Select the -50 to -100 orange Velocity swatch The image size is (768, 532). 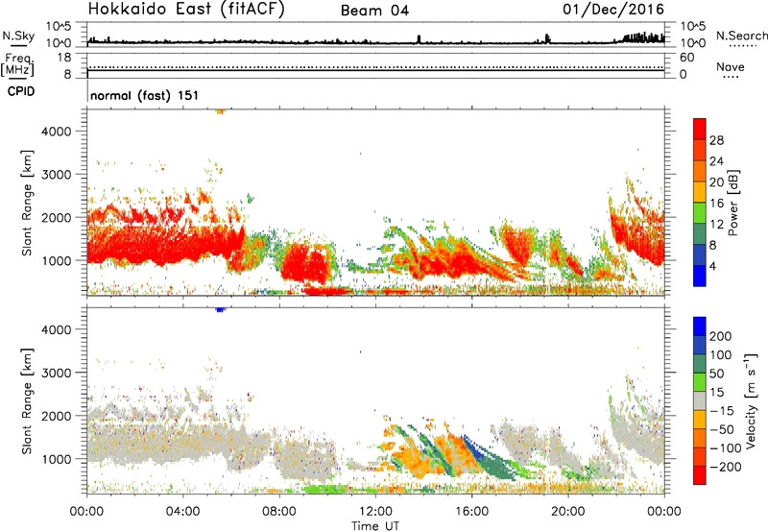[x=700, y=438]
